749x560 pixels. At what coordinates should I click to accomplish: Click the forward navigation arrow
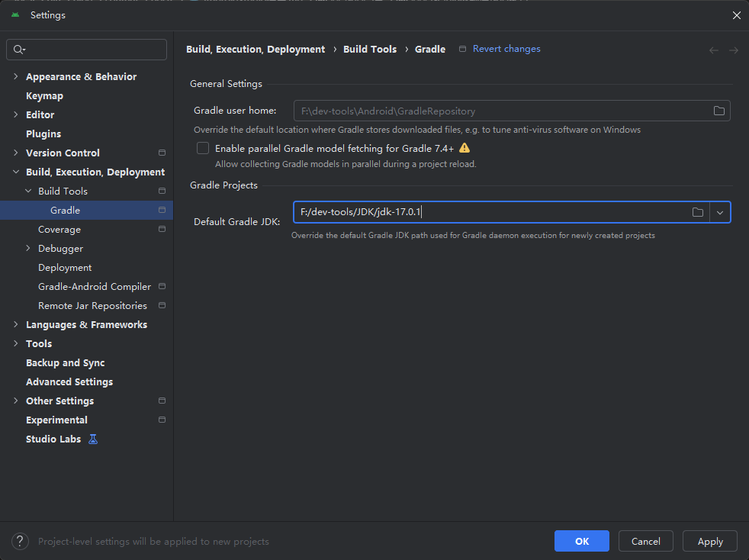click(x=733, y=50)
